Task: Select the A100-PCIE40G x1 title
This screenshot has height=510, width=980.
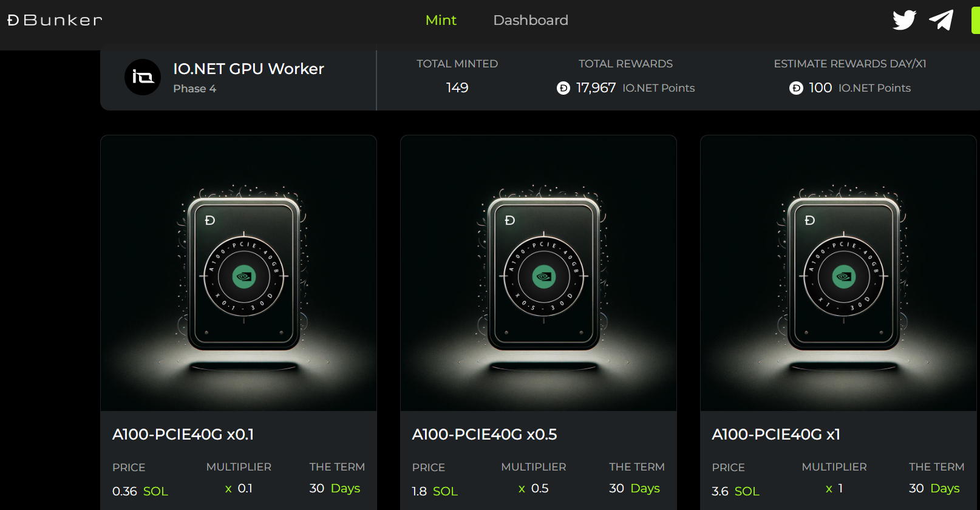Action: [776, 434]
